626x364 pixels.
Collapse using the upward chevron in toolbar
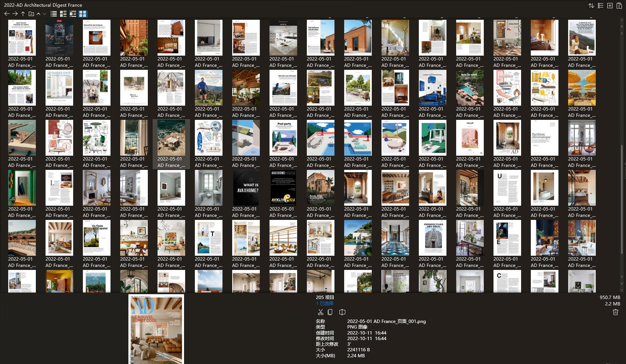[x=38, y=14]
